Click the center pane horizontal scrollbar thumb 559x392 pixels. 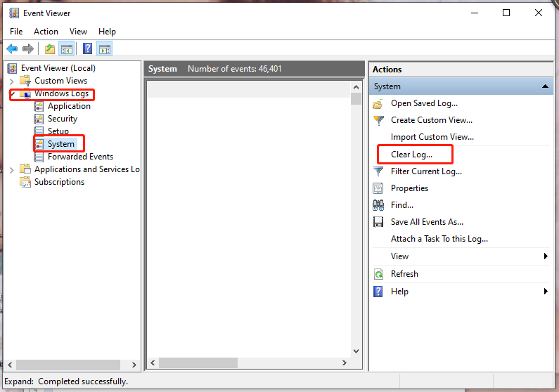click(x=198, y=362)
